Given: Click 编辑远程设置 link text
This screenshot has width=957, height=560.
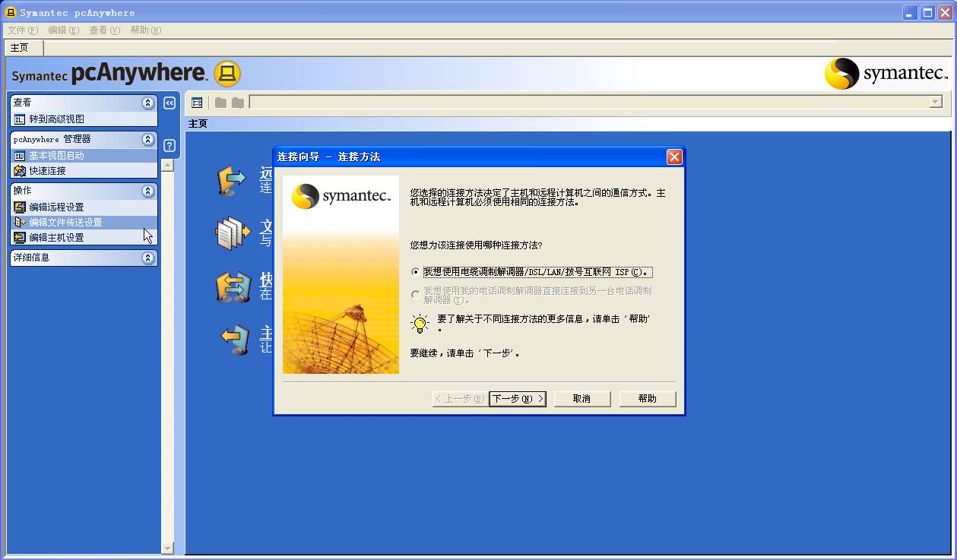Looking at the screenshot, I should [57, 207].
